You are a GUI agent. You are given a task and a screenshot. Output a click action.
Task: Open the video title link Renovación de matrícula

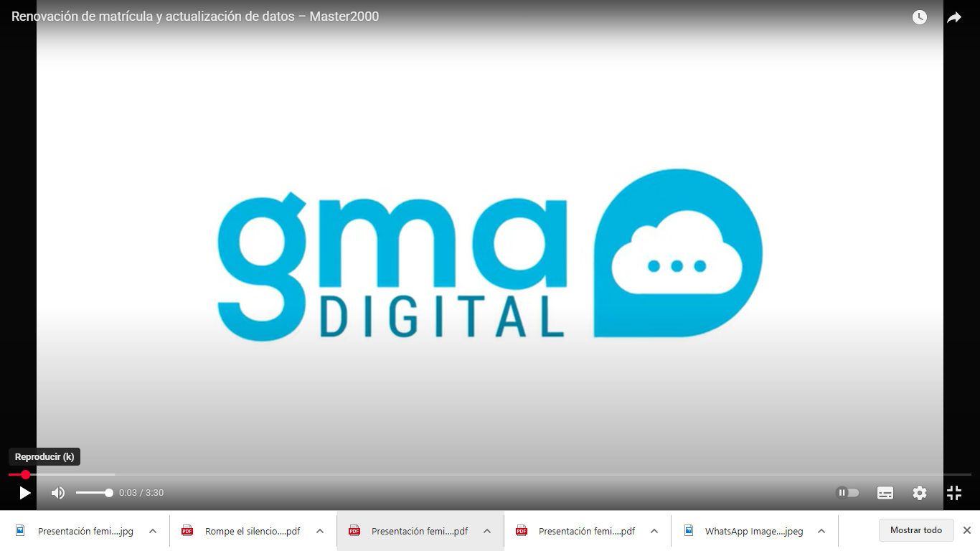pos(195,17)
